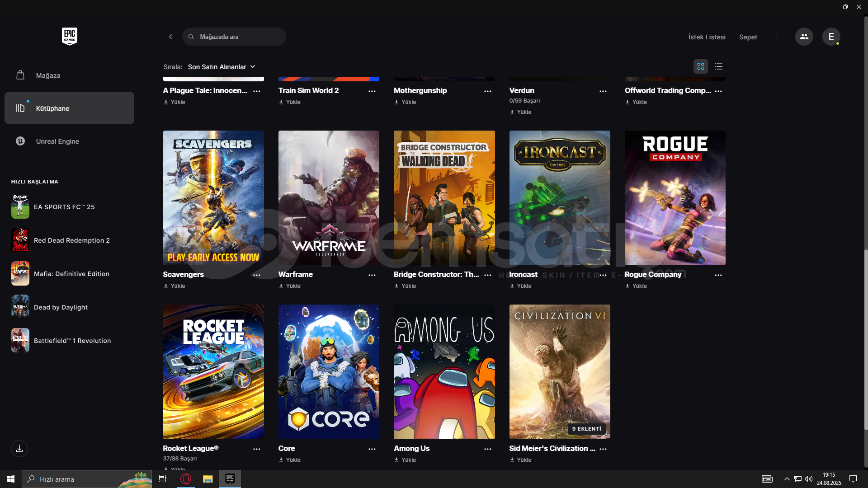Open the downloads icon in sidebar
This screenshot has height=488, width=868.
19,449
